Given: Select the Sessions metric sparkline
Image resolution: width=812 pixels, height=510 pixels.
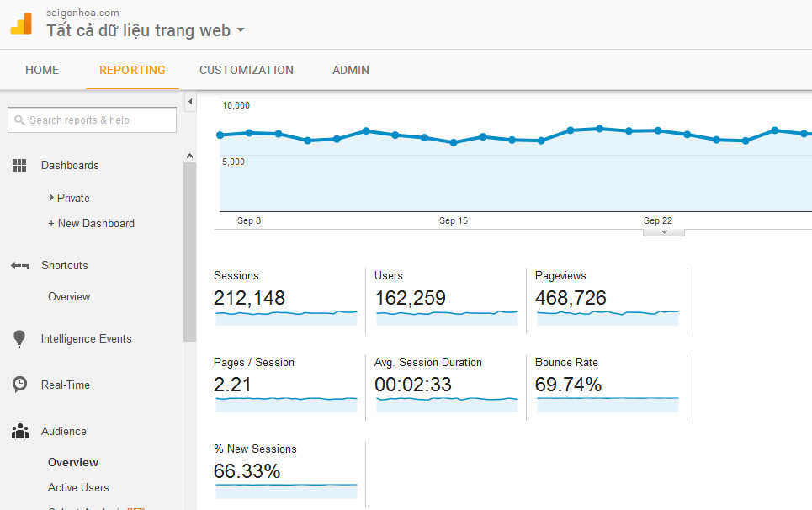Looking at the screenshot, I should pos(286,316).
